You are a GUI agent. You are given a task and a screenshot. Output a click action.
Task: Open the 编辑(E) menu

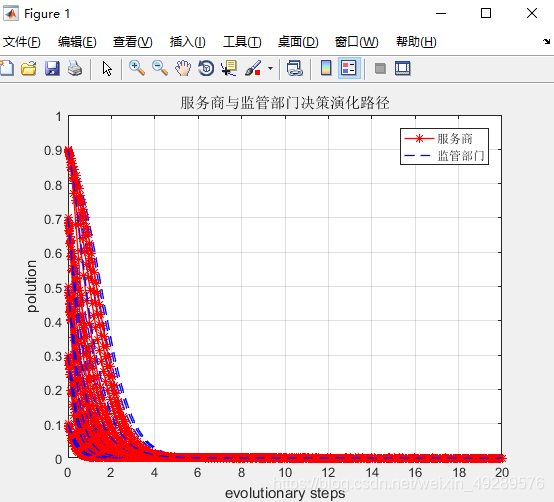pos(77,42)
